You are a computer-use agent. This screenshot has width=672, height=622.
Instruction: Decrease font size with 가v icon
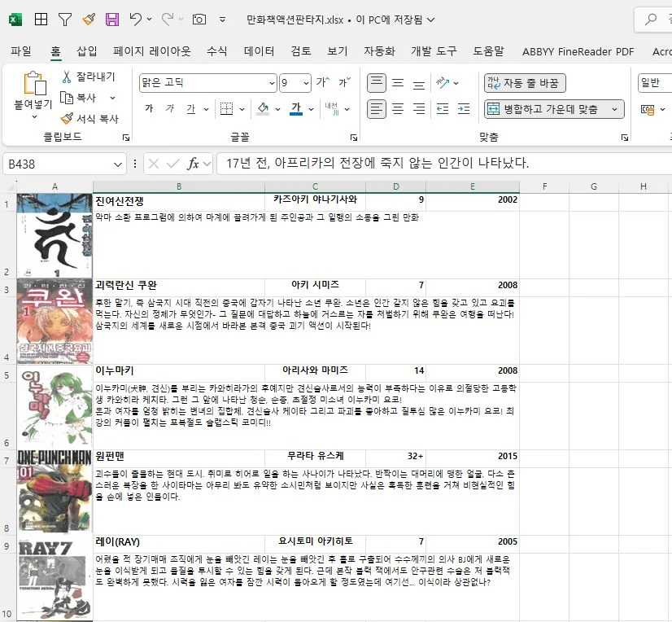(345, 82)
